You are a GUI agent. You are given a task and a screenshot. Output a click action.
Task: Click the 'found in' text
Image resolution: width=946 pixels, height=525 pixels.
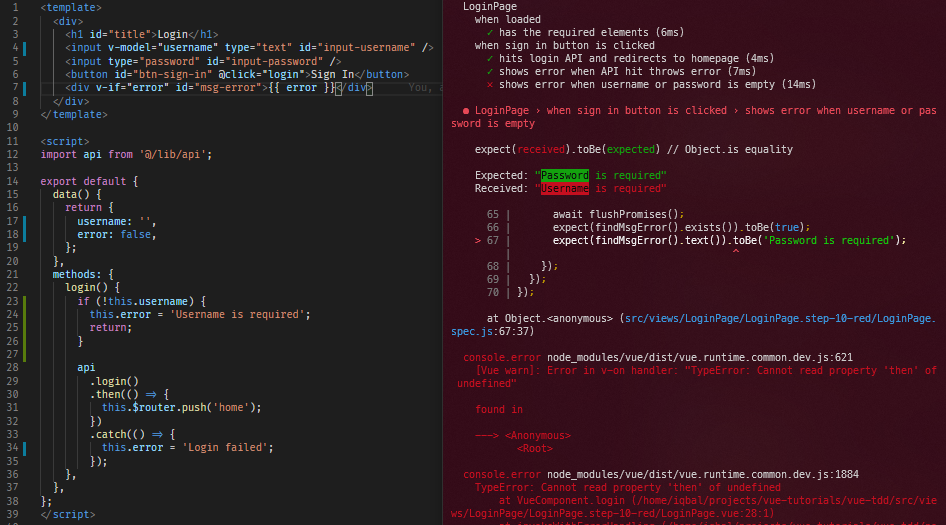tap(499, 410)
